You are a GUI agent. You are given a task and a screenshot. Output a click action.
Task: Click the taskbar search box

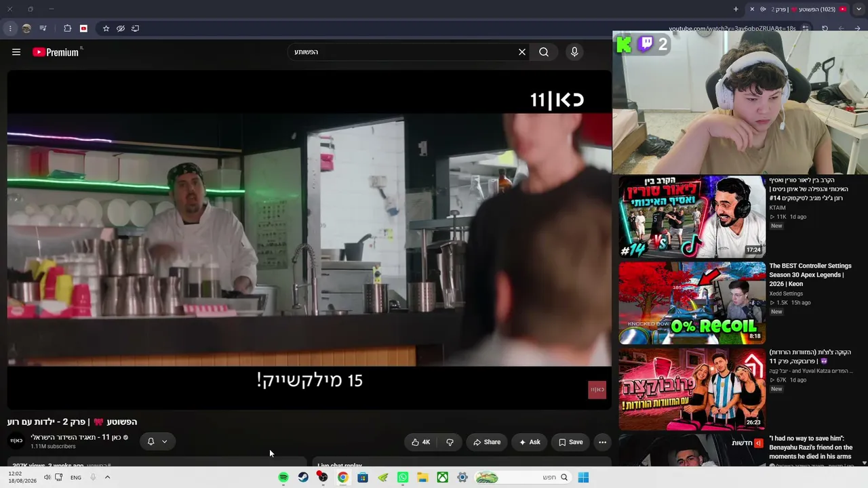523,477
